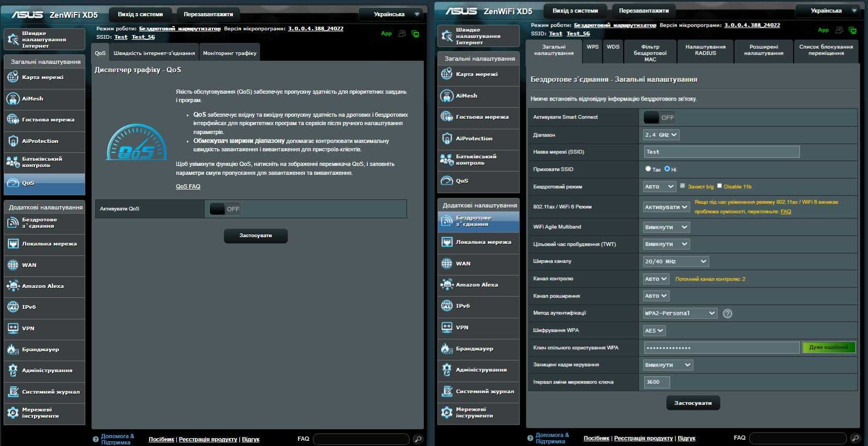Click users icon in left window header

pyautogui.click(x=402, y=34)
